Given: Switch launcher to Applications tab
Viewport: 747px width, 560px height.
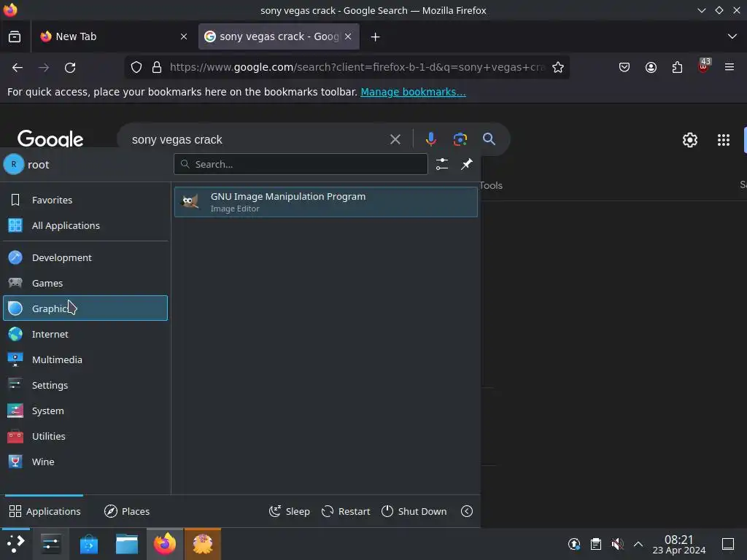Looking at the screenshot, I should pyautogui.click(x=44, y=511).
